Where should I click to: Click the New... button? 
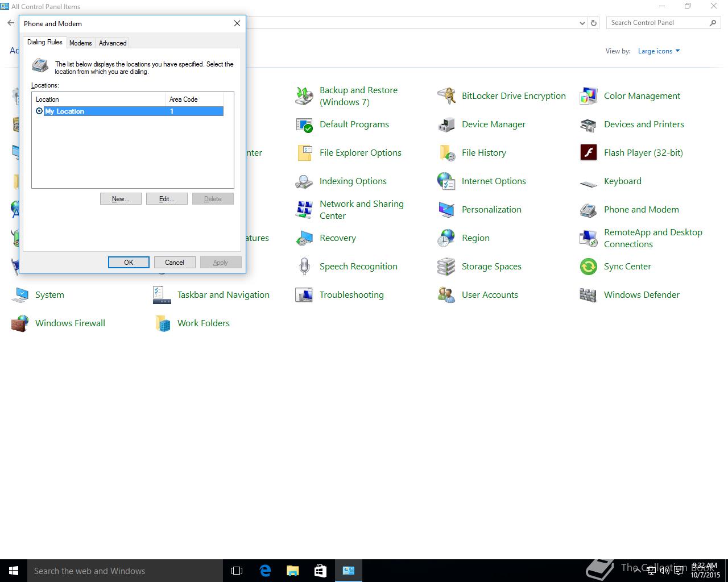pyautogui.click(x=121, y=199)
